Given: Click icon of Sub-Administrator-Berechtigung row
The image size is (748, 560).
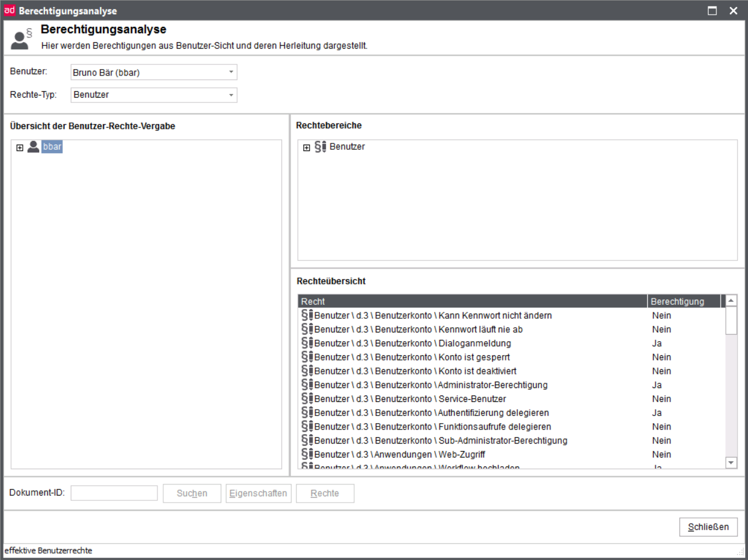Looking at the screenshot, I should point(307,441).
